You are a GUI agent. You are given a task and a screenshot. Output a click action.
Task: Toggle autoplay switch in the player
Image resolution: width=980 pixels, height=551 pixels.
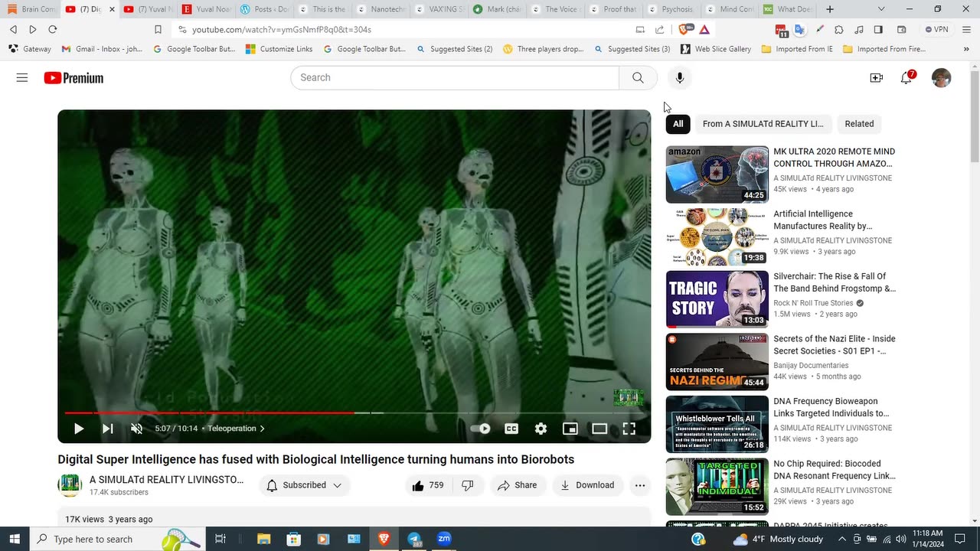coord(480,429)
